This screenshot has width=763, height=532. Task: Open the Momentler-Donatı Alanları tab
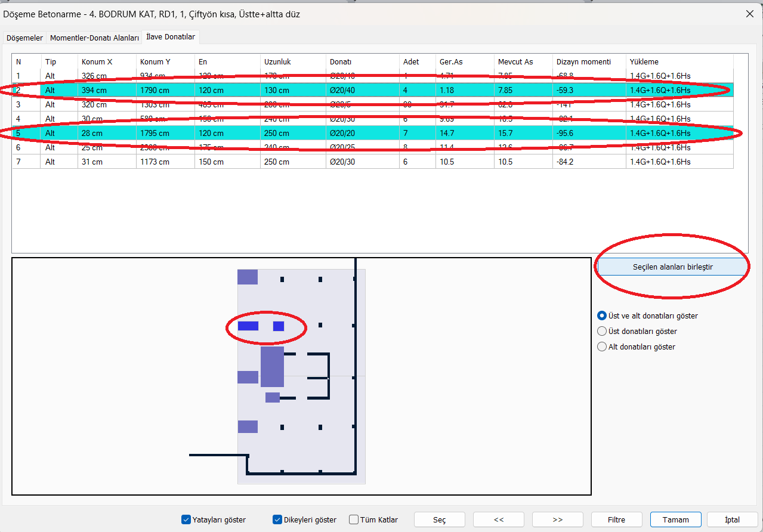(94, 38)
